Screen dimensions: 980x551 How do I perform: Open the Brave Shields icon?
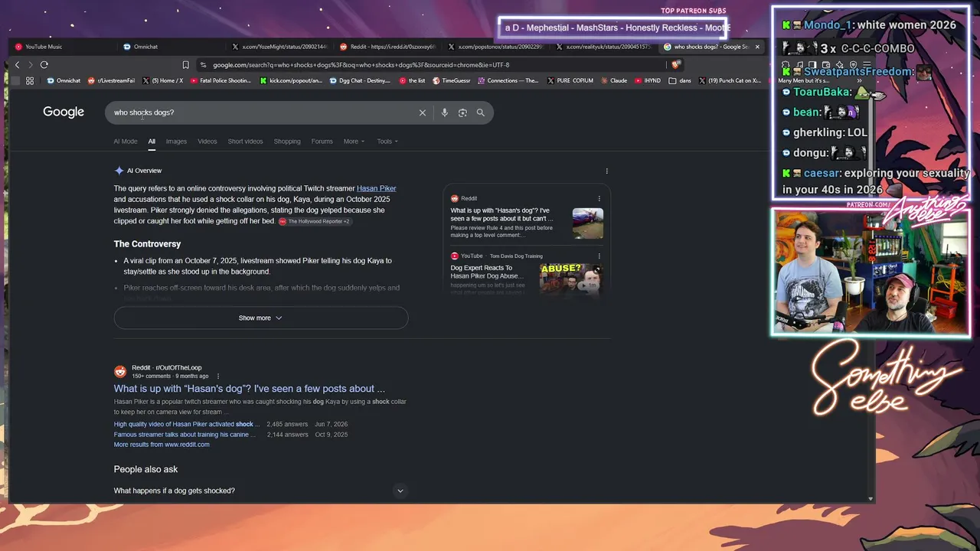[675, 65]
